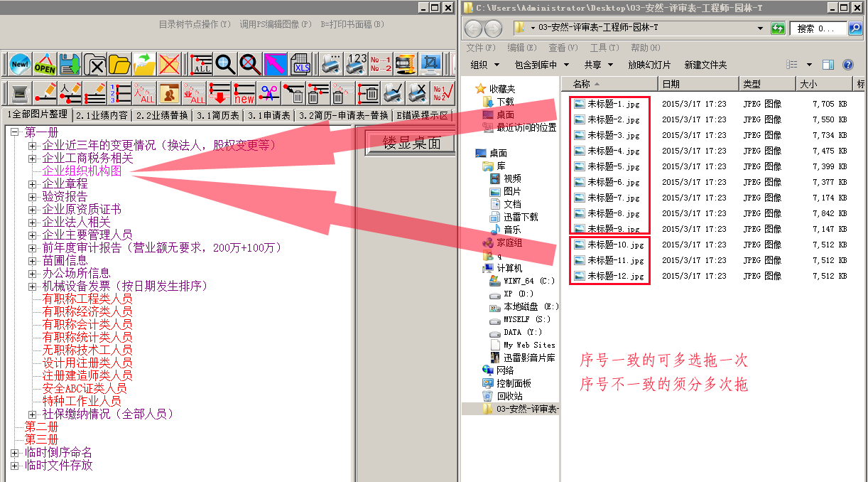The width and height of the screenshot is (868, 482).
Task: Click the floppy disk save icon
Action: tap(70, 65)
